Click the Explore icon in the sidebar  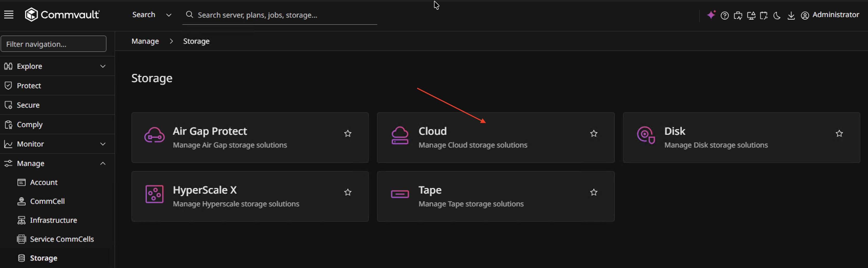pyautogui.click(x=8, y=66)
